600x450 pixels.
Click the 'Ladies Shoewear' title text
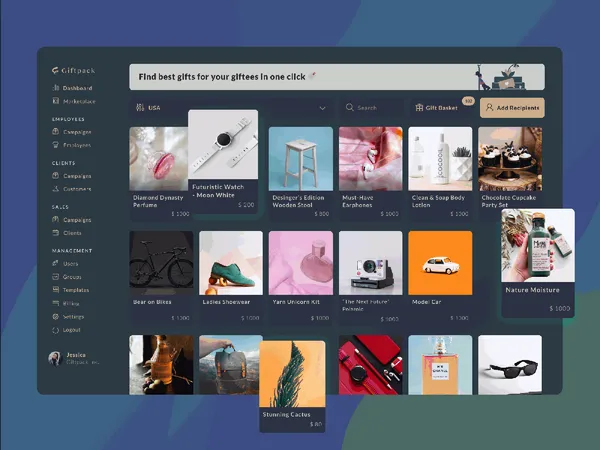pos(226,302)
